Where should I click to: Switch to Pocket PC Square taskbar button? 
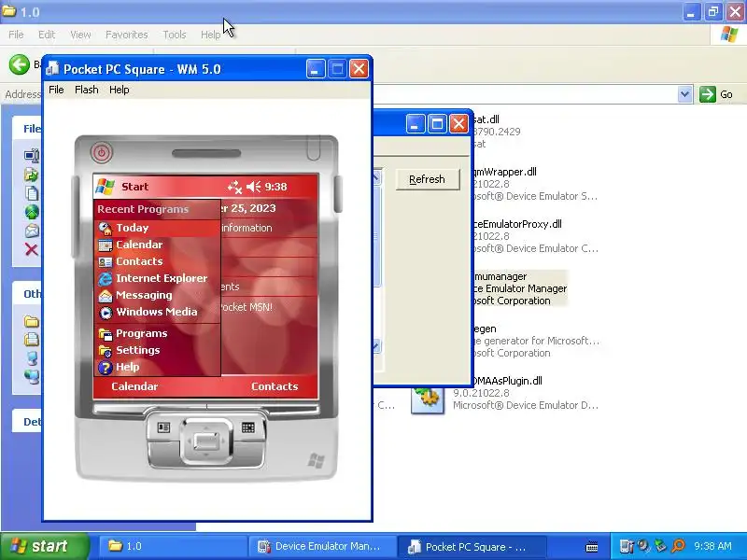472,546
